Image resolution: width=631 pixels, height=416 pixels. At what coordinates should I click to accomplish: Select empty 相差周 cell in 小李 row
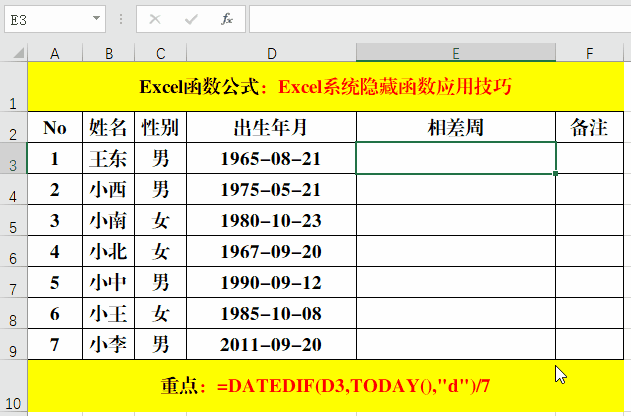tap(456, 344)
